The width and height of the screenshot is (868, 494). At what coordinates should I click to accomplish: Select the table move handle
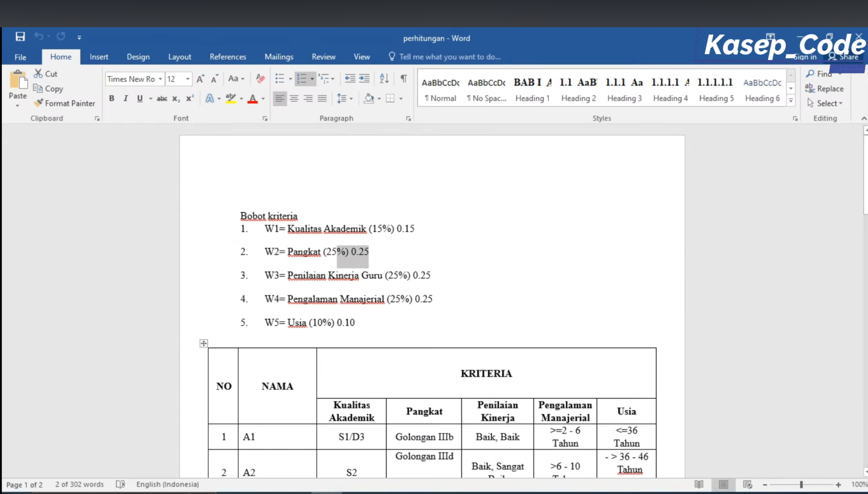[x=203, y=343]
